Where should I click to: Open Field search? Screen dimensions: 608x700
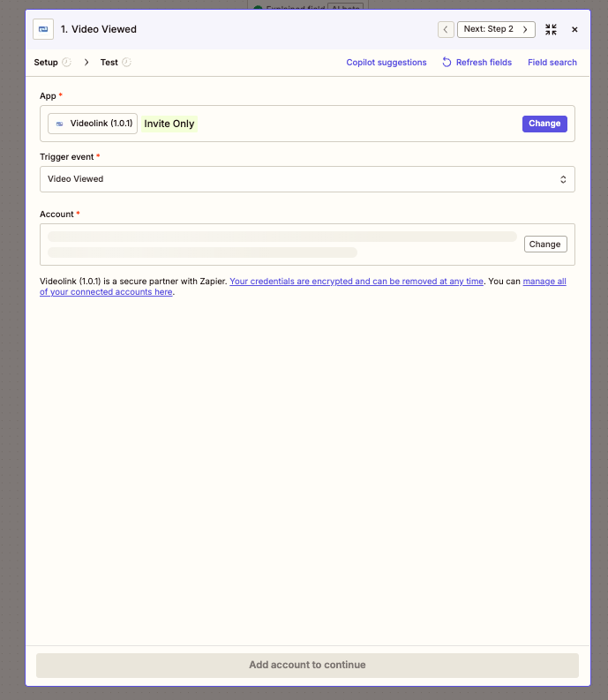click(x=552, y=63)
